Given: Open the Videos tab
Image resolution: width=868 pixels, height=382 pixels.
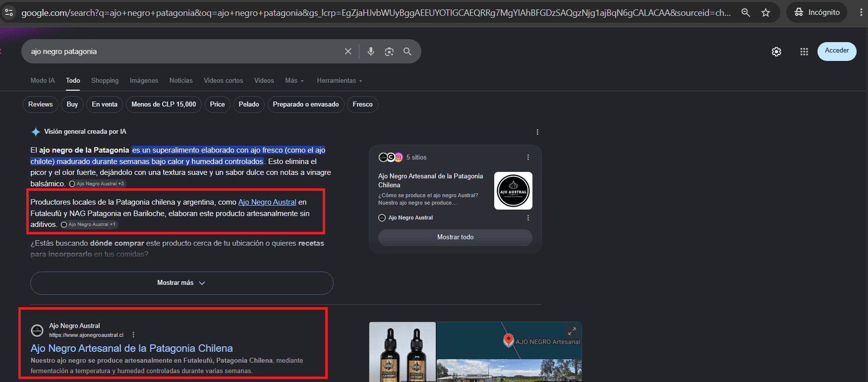Looking at the screenshot, I should click(264, 80).
